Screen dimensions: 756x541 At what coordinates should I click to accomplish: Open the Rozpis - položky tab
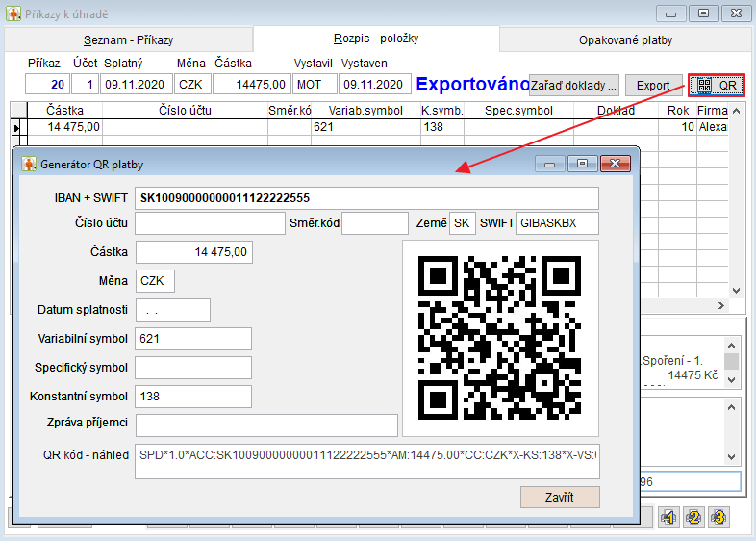coord(376,39)
